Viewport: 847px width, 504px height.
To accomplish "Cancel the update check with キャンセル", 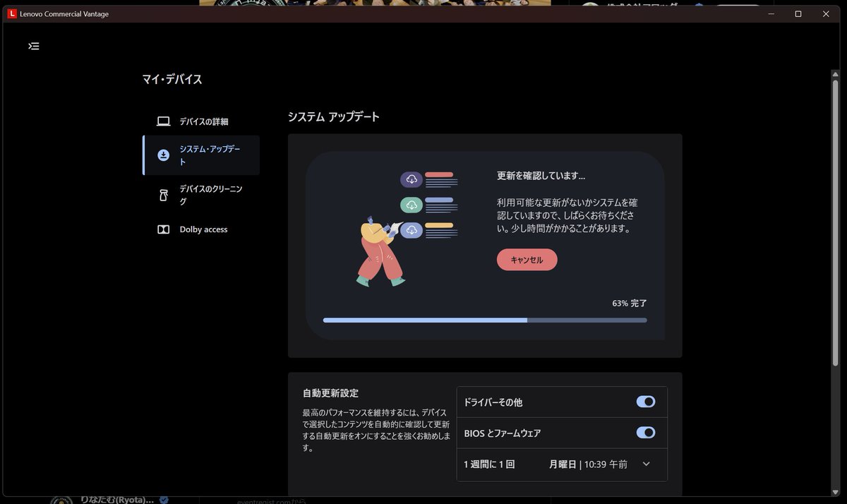I will click(x=527, y=260).
